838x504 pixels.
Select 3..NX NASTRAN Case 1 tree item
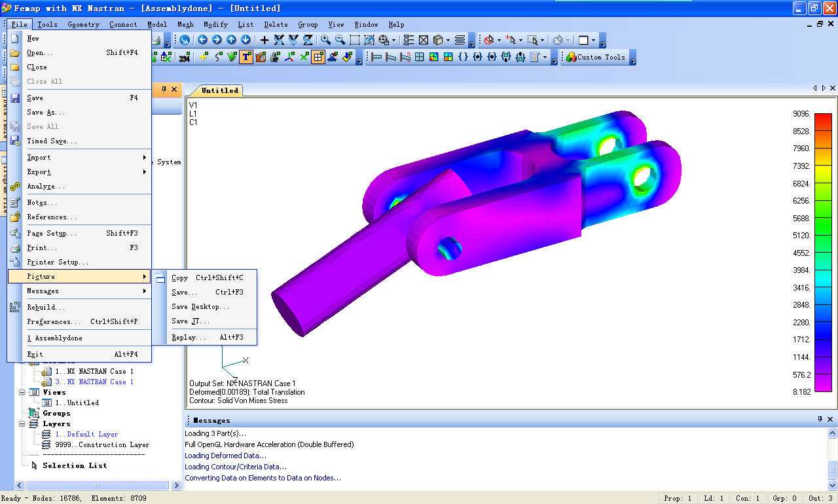(x=94, y=382)
